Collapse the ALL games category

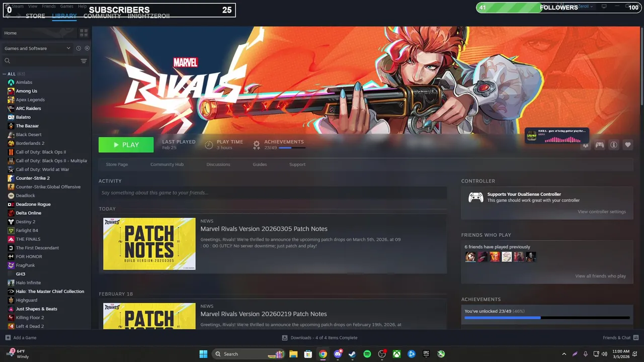pyautogui.click(x=4, y=74)
